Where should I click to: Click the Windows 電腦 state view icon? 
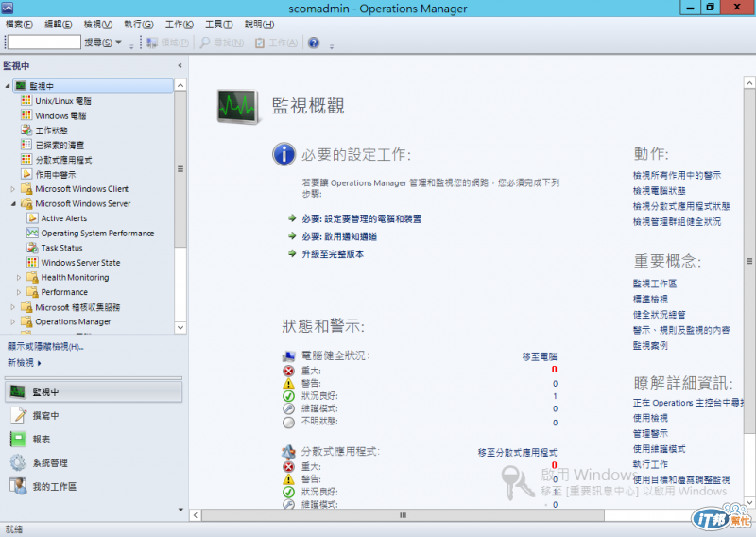click(x=26, y=115)
